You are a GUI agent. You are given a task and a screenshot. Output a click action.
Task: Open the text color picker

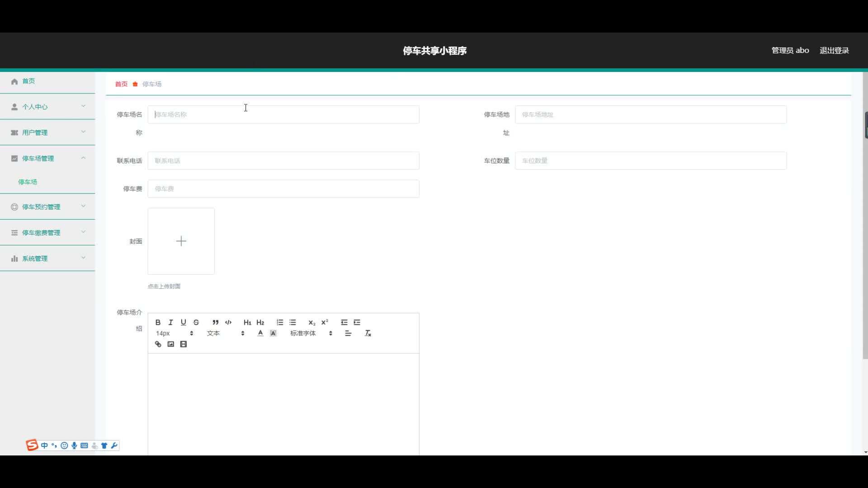click(x=260, y=333)
